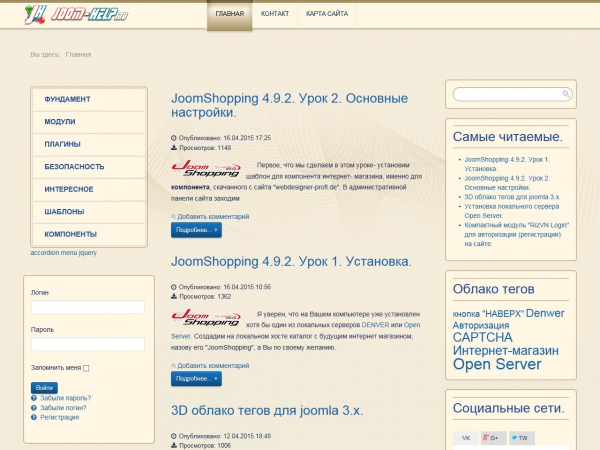Open the ГЛАВНАЯ top menu tab
600x450 pixels.
click(x=230, y=14)
